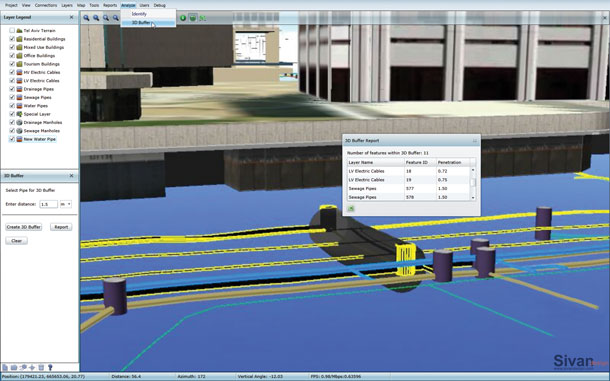Image resolution: width=610 pixels, height=381 pixels.
Task: Select the row with Feature ID 18
Action: coord(408,171)
